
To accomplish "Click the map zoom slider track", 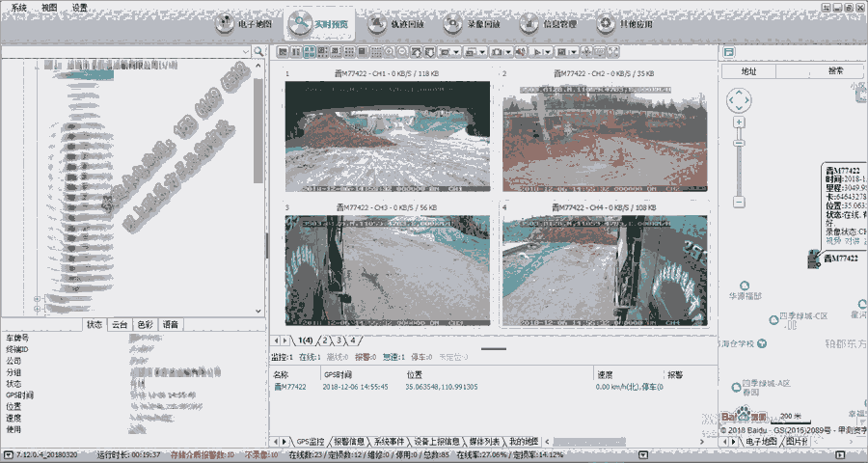I will (x=739, y=164).
